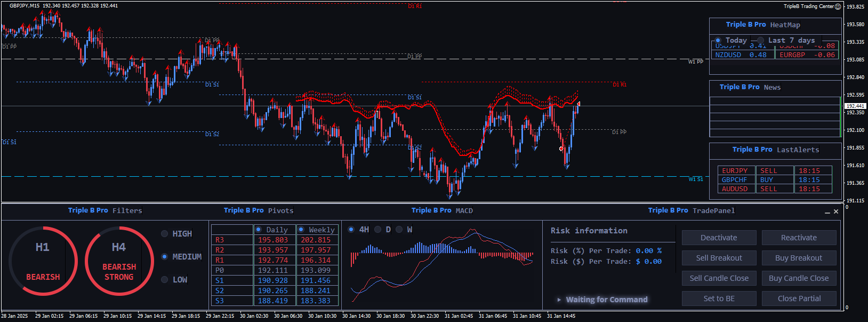Screen dimensions: 868x322
Task: Select the LOW filter option
Action: 165,280
